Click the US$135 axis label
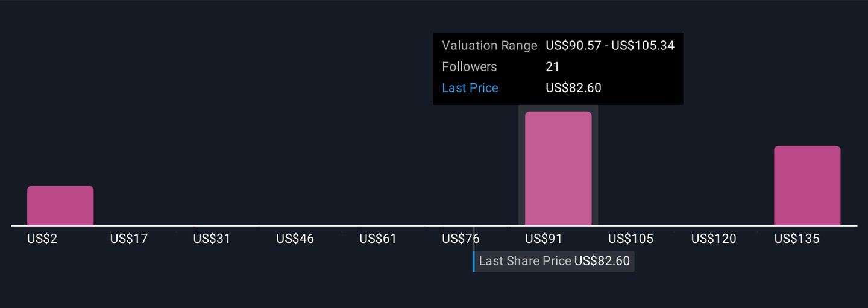The width and height of the screenshot is (868, 308). click(x=797, y=239)
